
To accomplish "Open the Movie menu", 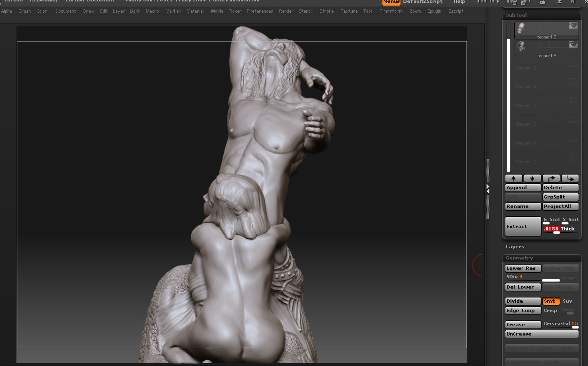I will pos(217,11).
